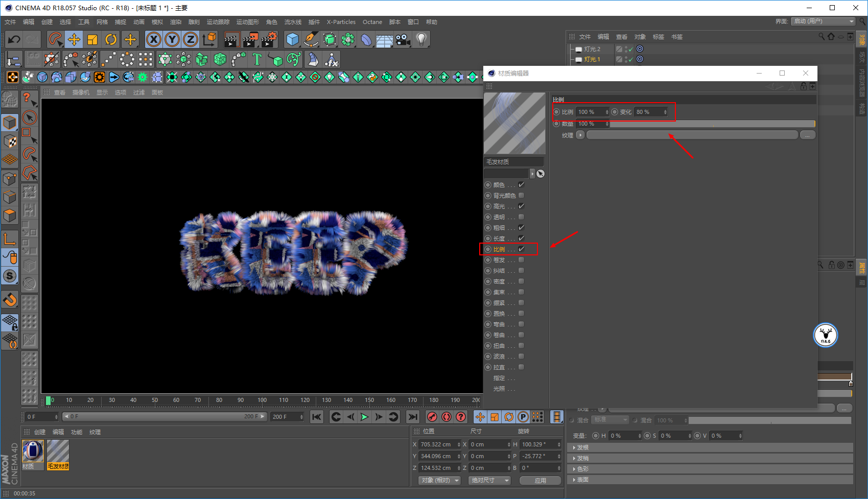The height and width of the screenshot is (499, 868).
Task: Click the Camera object icon
Action: pyautogui.click(x=403, y=39)
